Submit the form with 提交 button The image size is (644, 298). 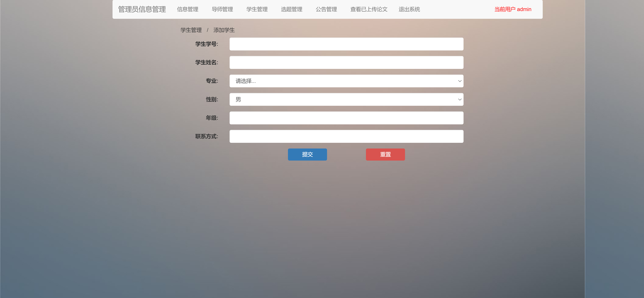[307, 154]
